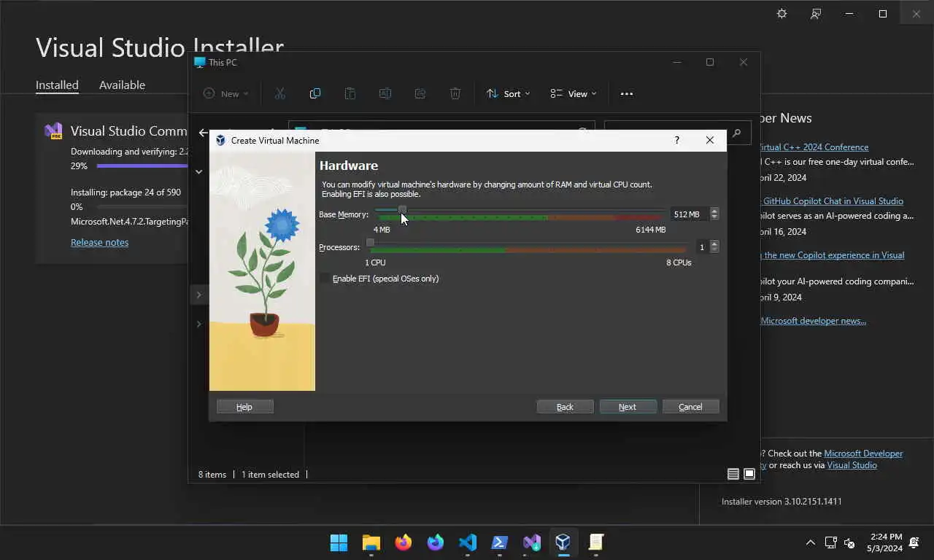Open the Sort dropdown in This PC
Viewport: 934px width, 560px height.
[509, 93]
